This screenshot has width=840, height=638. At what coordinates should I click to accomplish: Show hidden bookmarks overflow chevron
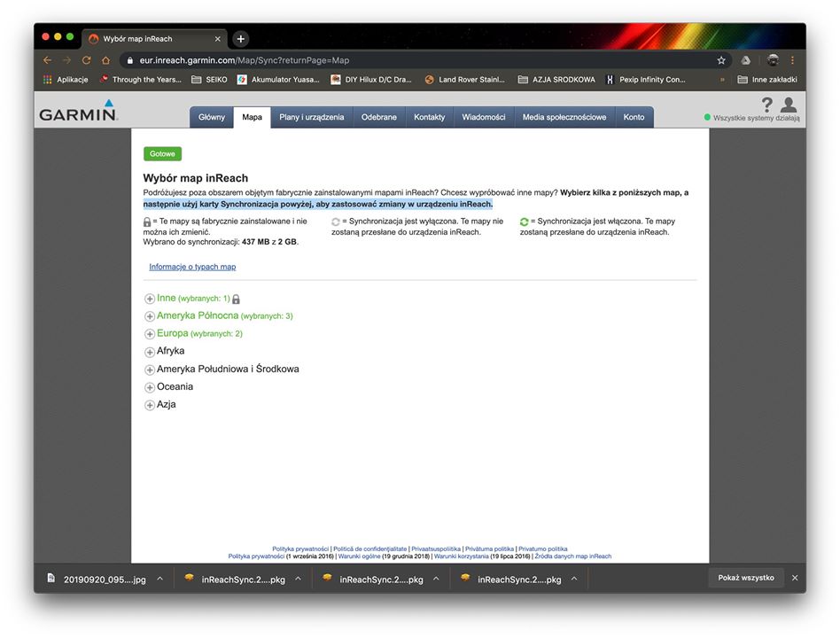[x=722, y=79]
